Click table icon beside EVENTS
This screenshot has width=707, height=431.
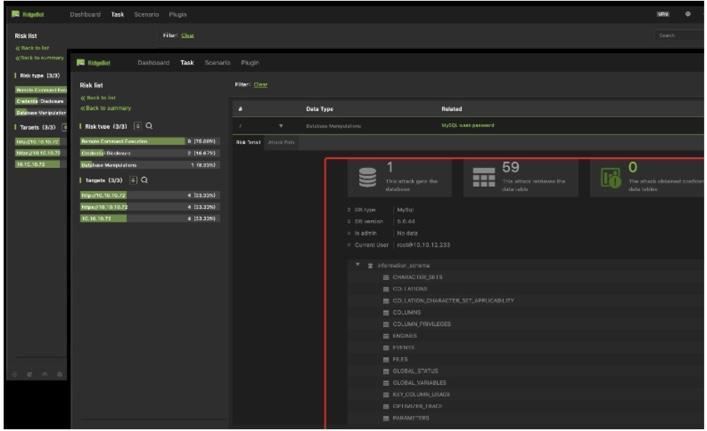tap(386, 348)
